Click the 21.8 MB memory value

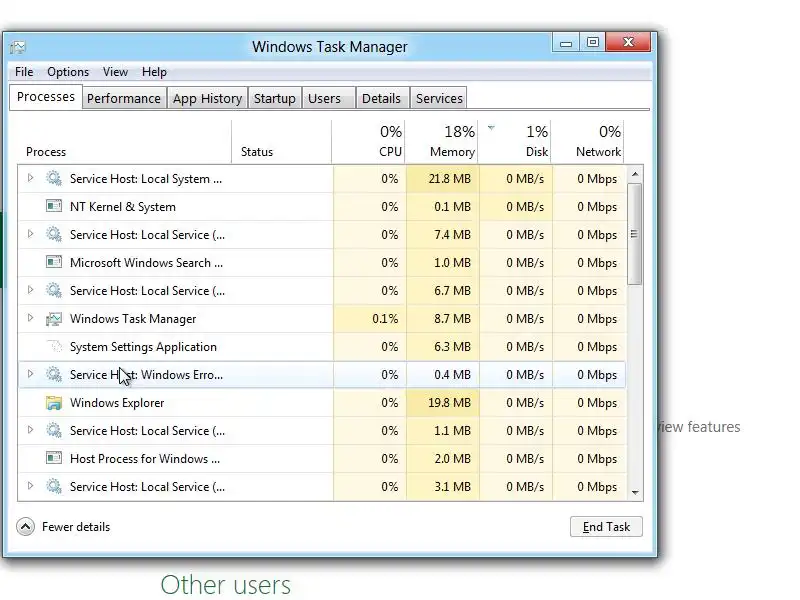[x=449, y=179]
